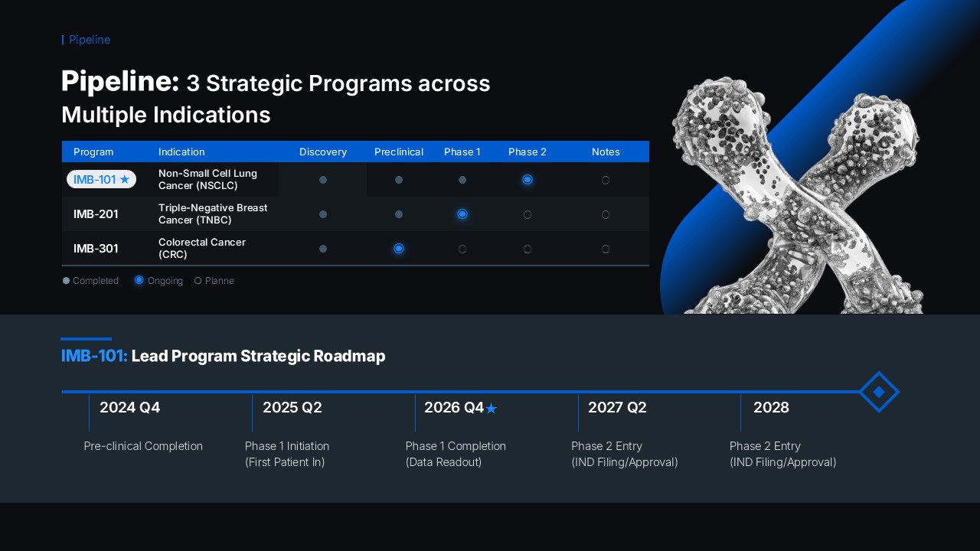Click the 2027 Q2 timeline milestone

[x=617, y=408]
